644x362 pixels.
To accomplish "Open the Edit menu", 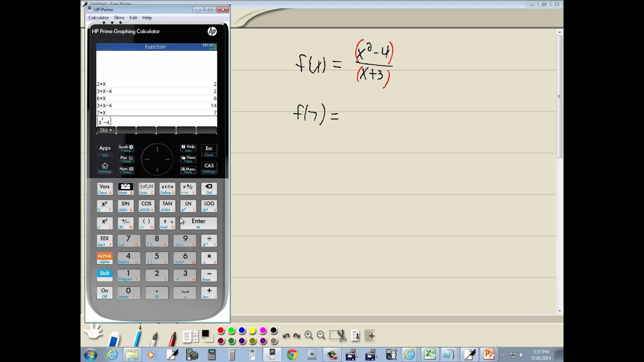I will tap(133, 18).
